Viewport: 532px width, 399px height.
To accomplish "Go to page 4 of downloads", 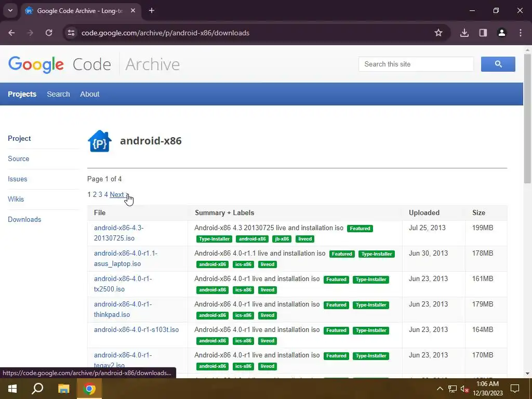I will [106, 194].
